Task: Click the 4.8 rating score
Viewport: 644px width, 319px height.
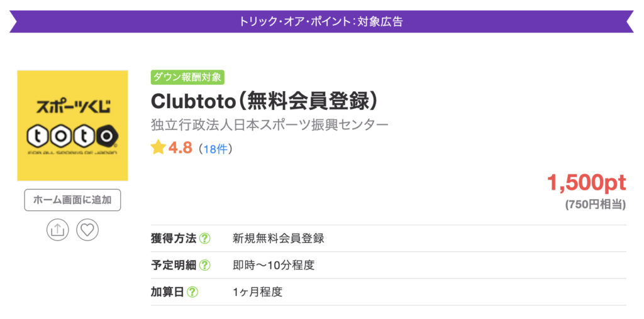Action: (180, 149)
